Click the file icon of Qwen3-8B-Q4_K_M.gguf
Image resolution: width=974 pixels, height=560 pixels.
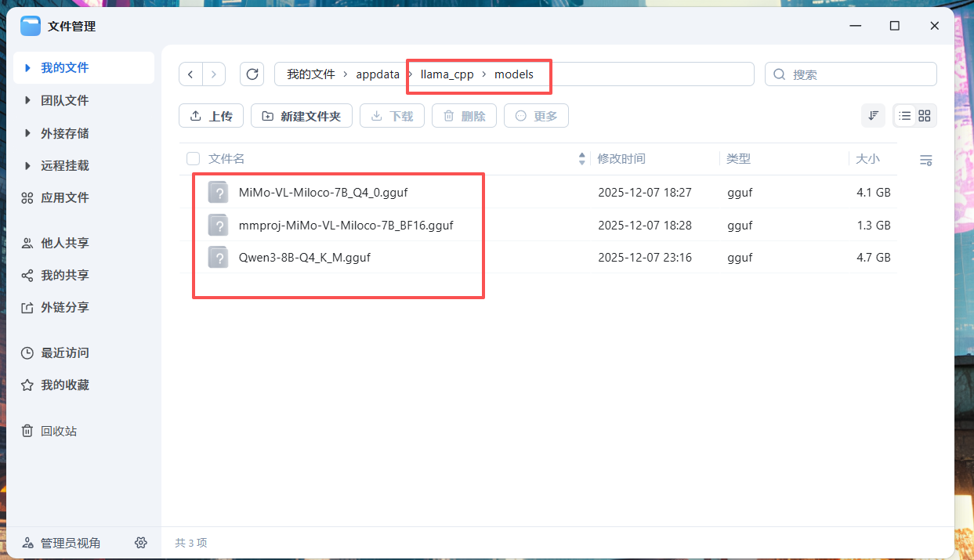pyautogui.click(x=218, y=257)
